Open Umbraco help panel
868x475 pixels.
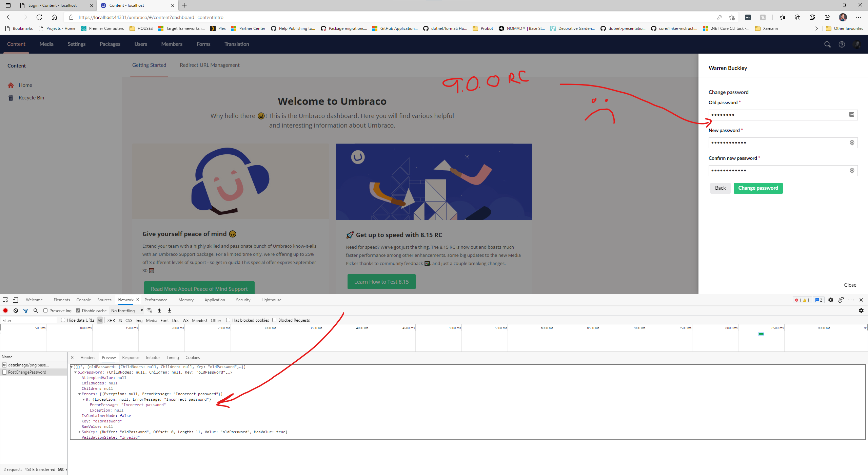[842, 44]
